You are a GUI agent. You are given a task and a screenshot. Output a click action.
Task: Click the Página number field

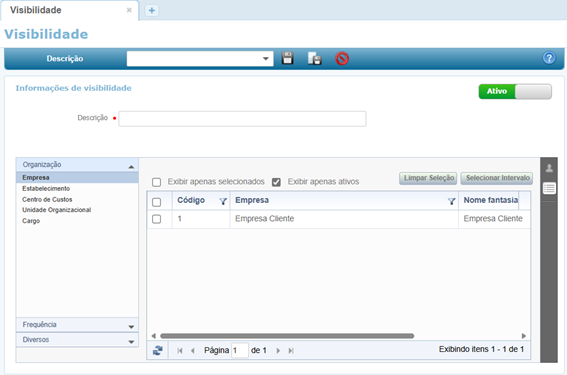(x=239, y=350)
